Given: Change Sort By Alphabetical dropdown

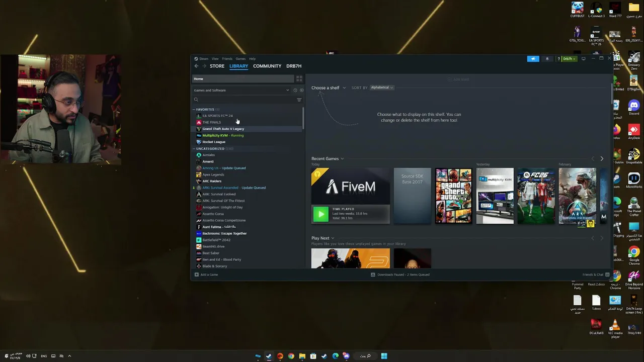Looking at the screenshot, I should click(x=382, y=87).
